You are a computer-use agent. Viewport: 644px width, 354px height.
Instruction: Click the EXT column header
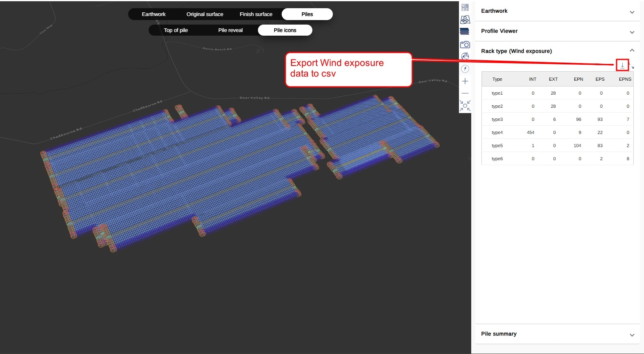[x=553, y=79]
